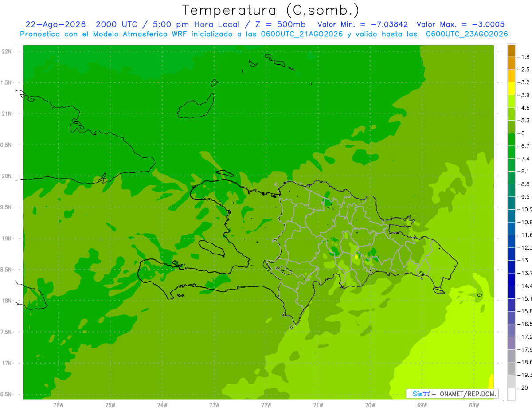
Task: Click the '-5.3' colorbar value
Action: coord(523,120)
